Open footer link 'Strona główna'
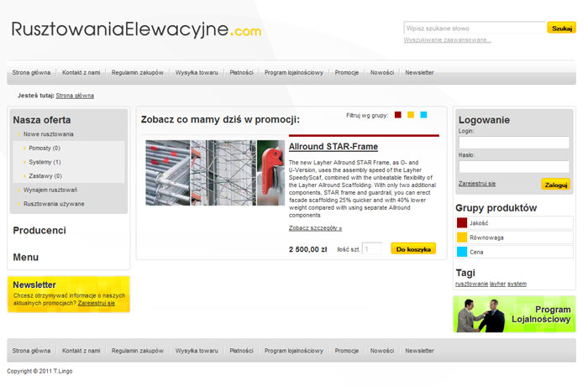 pyautogui.click(x=31, y=351)
